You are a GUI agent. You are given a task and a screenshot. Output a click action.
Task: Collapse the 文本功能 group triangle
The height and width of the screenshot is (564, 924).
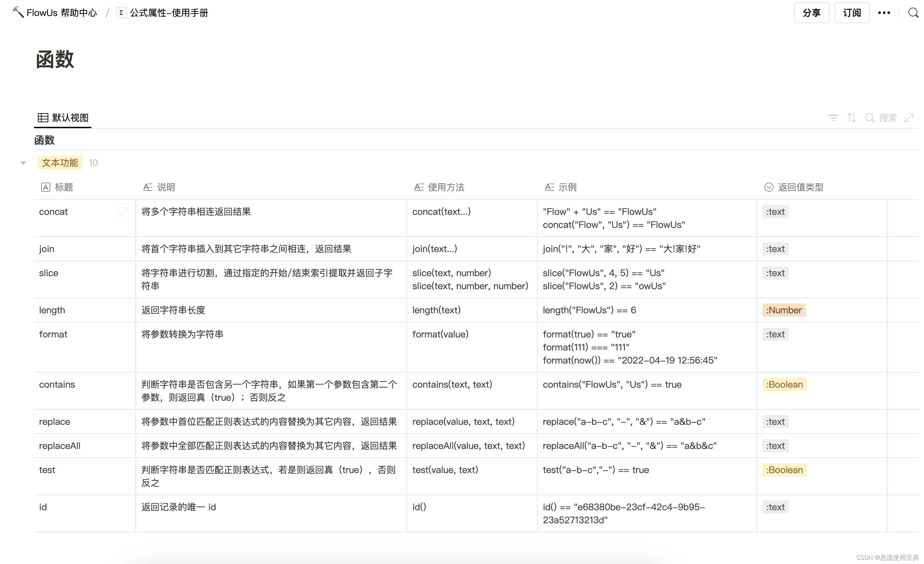click(x=23, y=163)
